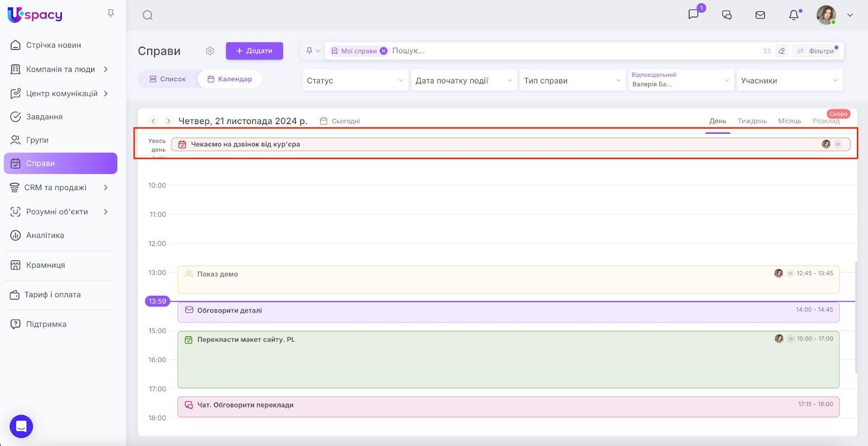Open the notifications bell icon

click(794, 15)
